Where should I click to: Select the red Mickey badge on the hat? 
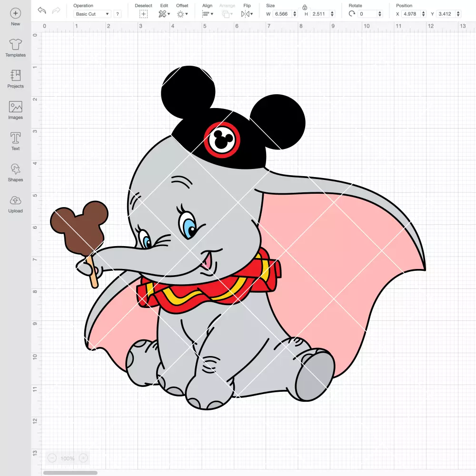222,140
